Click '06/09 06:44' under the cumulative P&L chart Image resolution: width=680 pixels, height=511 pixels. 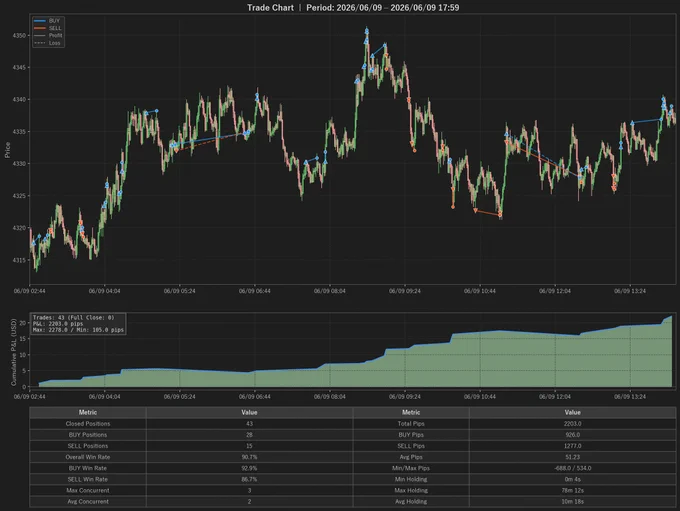click(x=255, y=396)
